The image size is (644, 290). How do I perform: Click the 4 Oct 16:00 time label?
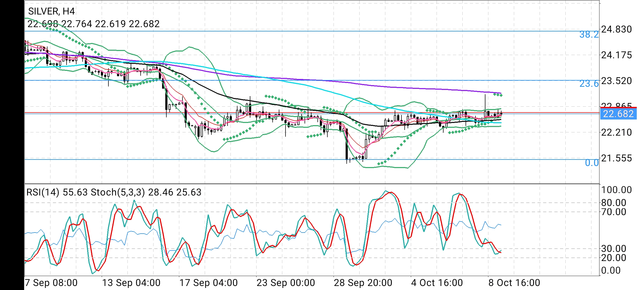(437, 283)
